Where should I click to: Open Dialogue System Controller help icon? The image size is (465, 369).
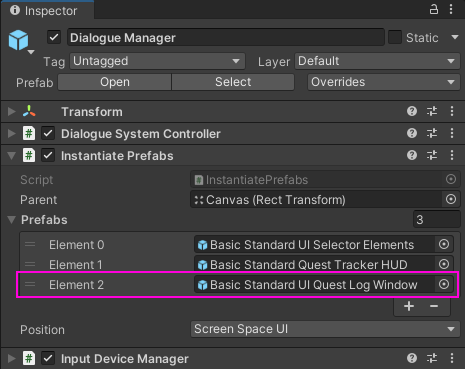[412, 133]
